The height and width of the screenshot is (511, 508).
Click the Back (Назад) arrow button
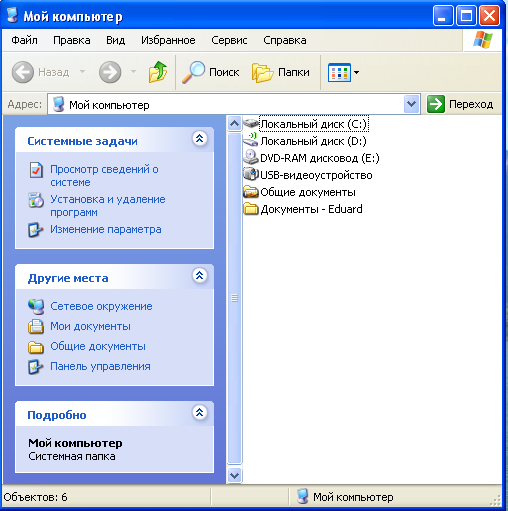[23, 72]
